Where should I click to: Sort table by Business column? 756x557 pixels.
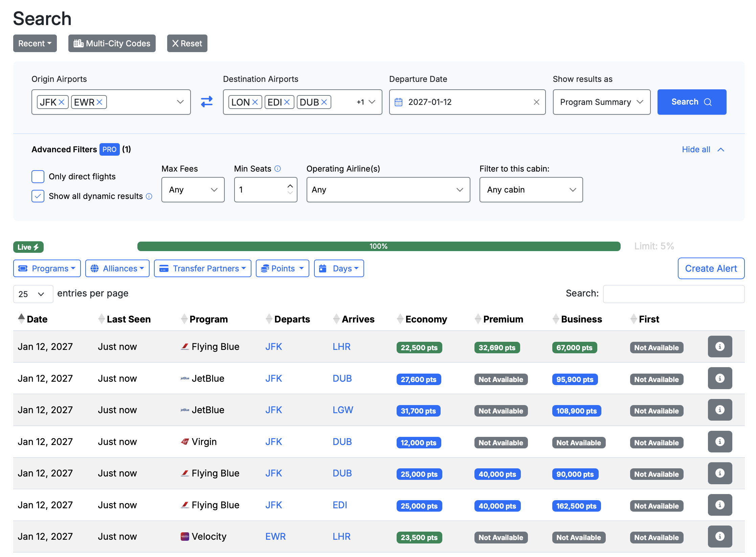point(577,319)
